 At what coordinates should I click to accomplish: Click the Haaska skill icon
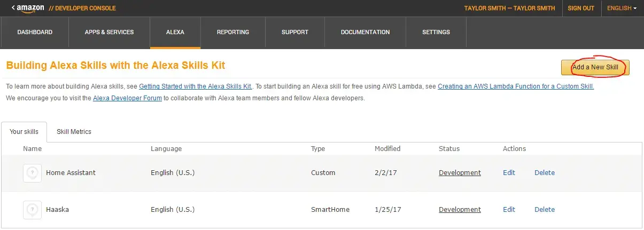click(32, 210)
